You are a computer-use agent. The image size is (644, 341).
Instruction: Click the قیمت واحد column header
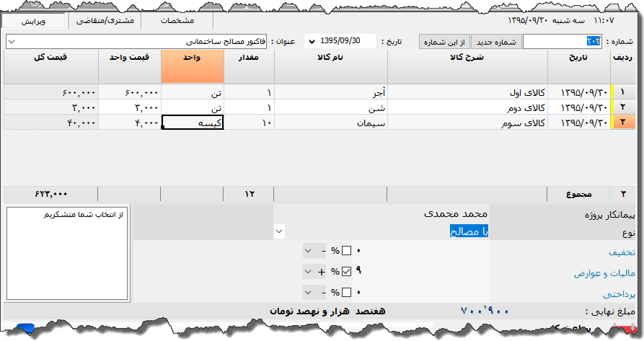[129, 66]
